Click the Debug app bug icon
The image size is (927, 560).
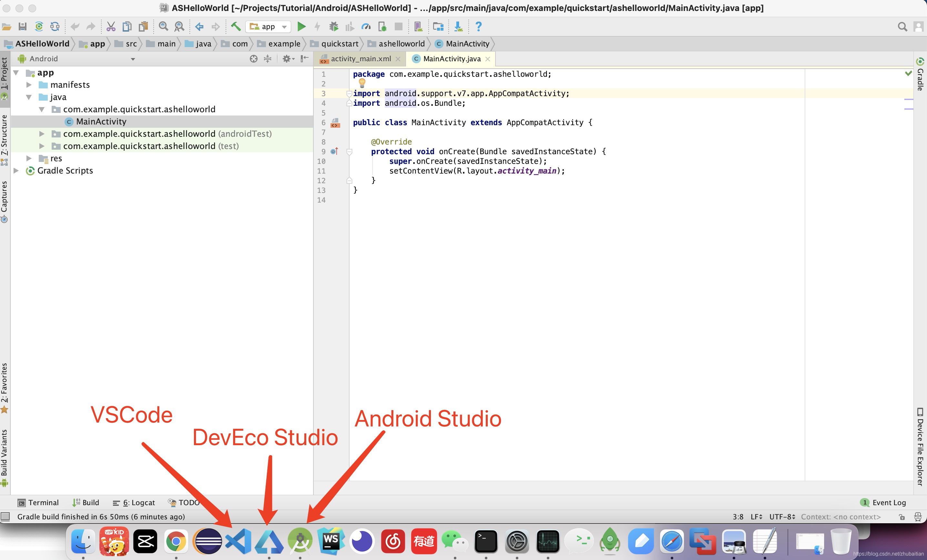334,27
